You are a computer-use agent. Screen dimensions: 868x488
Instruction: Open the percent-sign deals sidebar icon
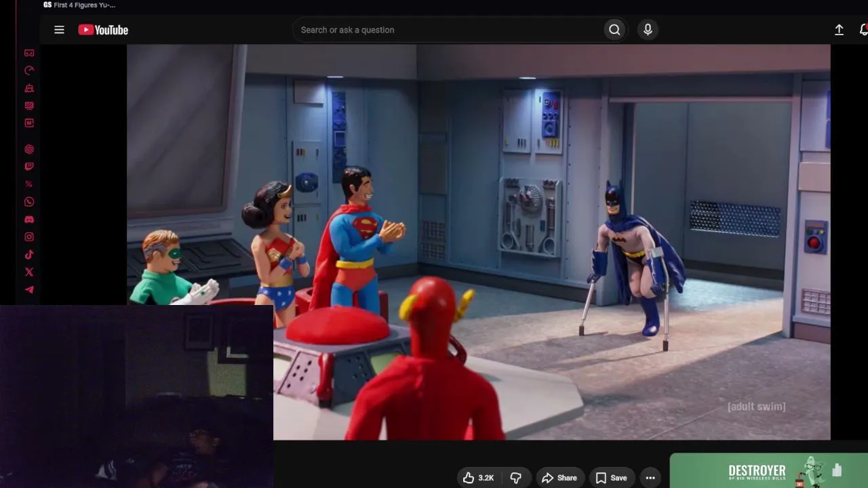click(x=29, y=184)
